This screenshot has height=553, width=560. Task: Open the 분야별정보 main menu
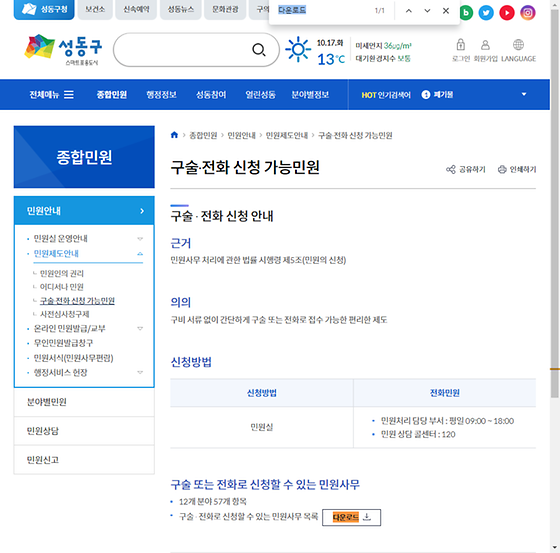coord(310,95)
